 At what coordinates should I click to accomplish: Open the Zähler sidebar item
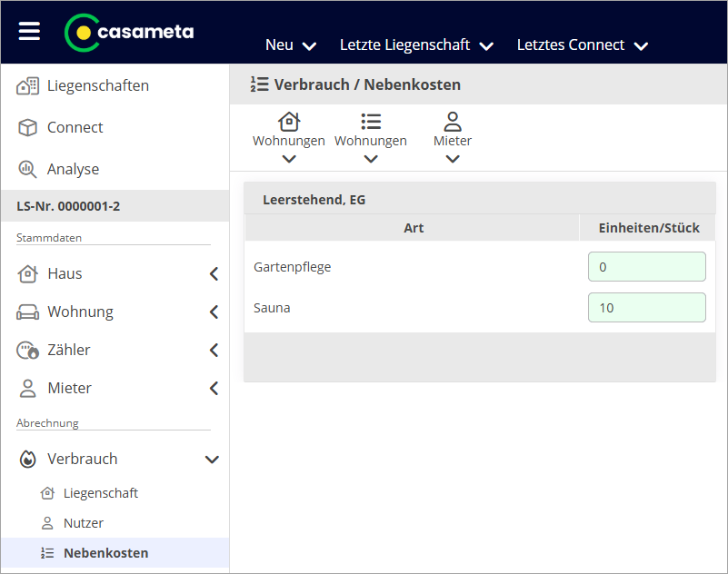click(x=69, y=350)
